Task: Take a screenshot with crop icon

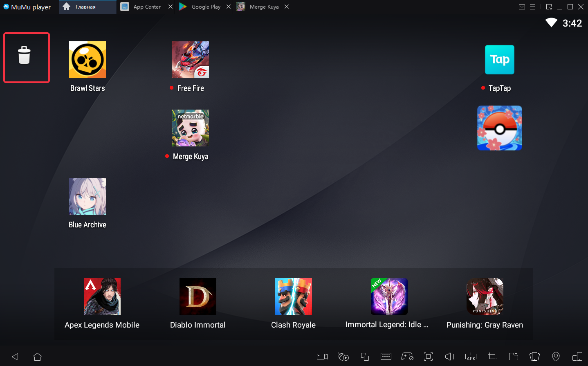Action: (492, 357)
